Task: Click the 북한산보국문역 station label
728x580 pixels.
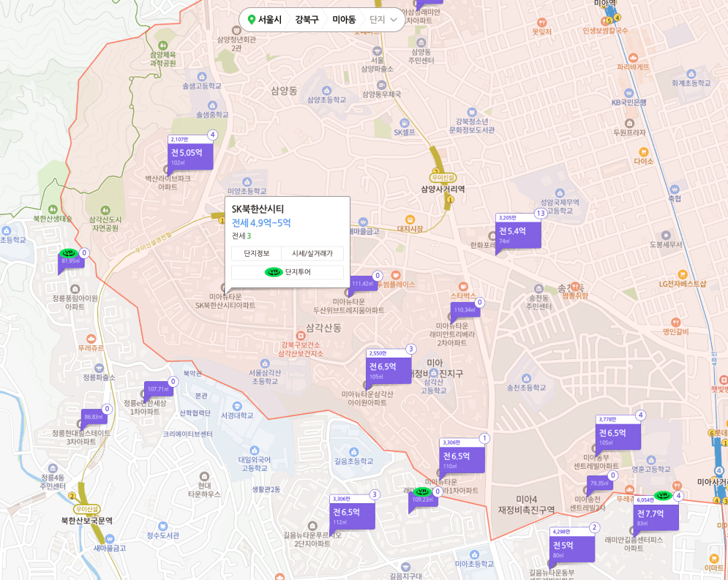Action: (86, 521)
